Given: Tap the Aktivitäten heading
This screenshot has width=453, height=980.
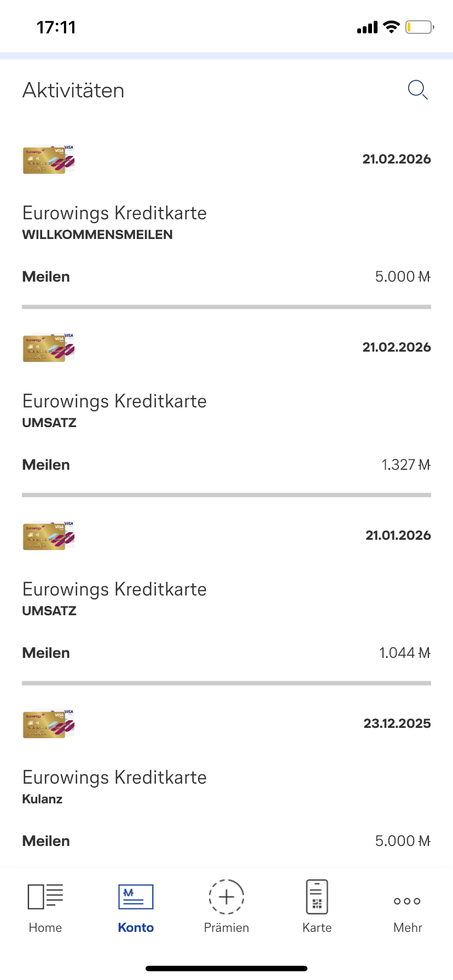Looking at the screenshot, I should (73, 91).
